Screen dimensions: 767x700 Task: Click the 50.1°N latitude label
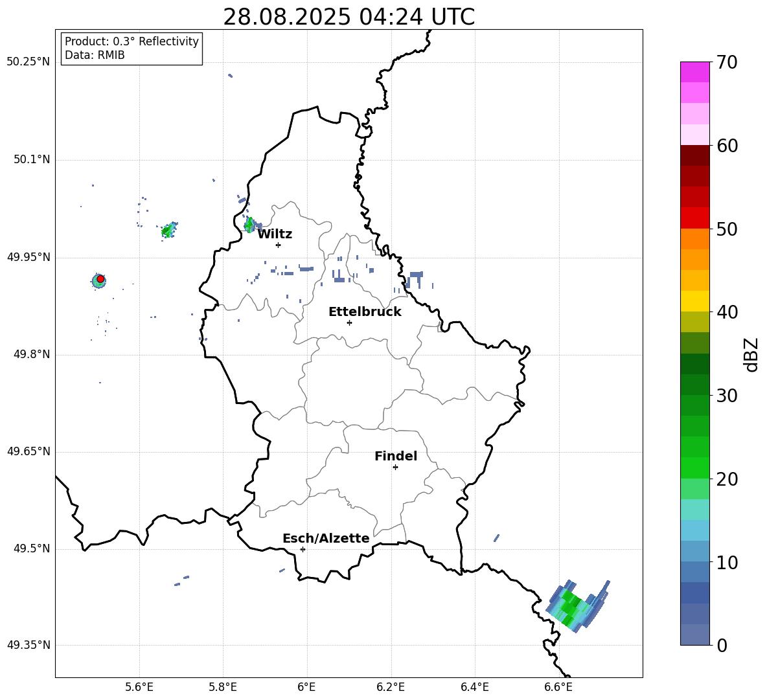click(31, 160)
